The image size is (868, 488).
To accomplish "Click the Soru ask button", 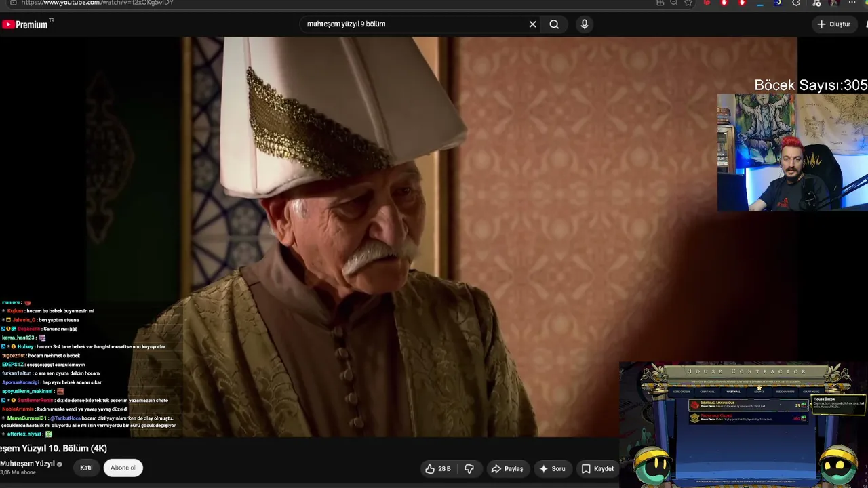I will [x=552, y=468].
